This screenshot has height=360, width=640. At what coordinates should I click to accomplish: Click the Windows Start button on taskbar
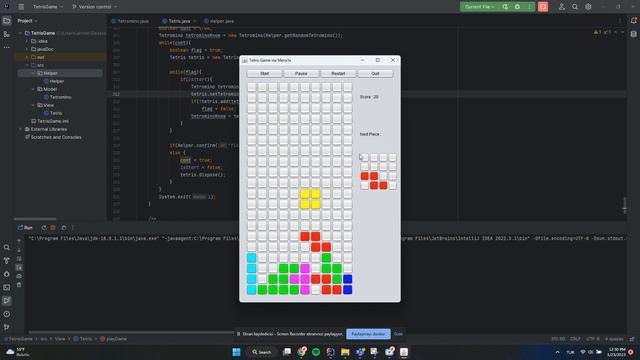(x=236, y=352)
